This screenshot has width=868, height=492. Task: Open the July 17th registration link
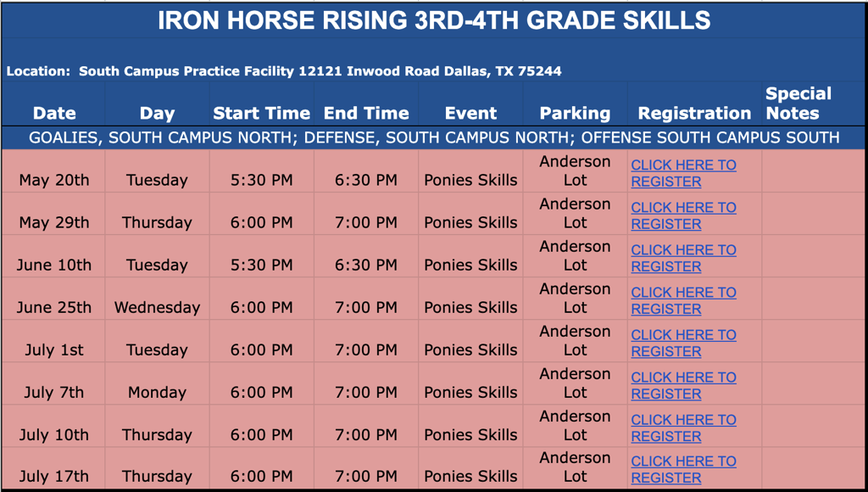pos(683,469)
